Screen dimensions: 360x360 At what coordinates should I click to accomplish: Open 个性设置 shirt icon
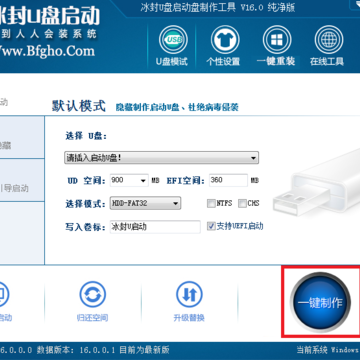click(225, 41)
